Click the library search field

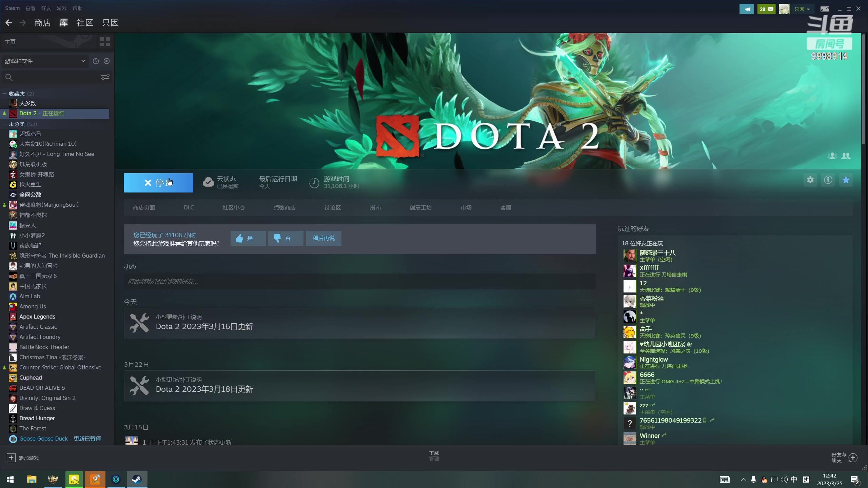coord(51,77)
